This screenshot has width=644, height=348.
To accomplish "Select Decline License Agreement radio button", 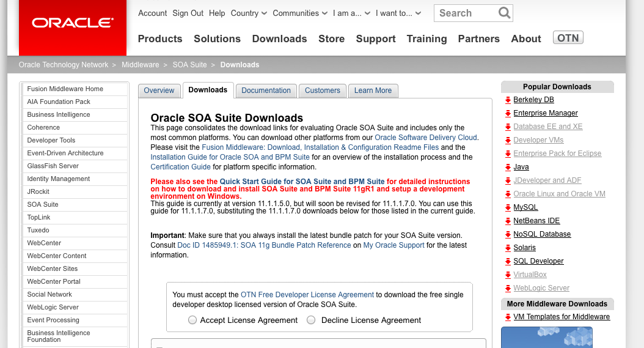I will point(312,320).
